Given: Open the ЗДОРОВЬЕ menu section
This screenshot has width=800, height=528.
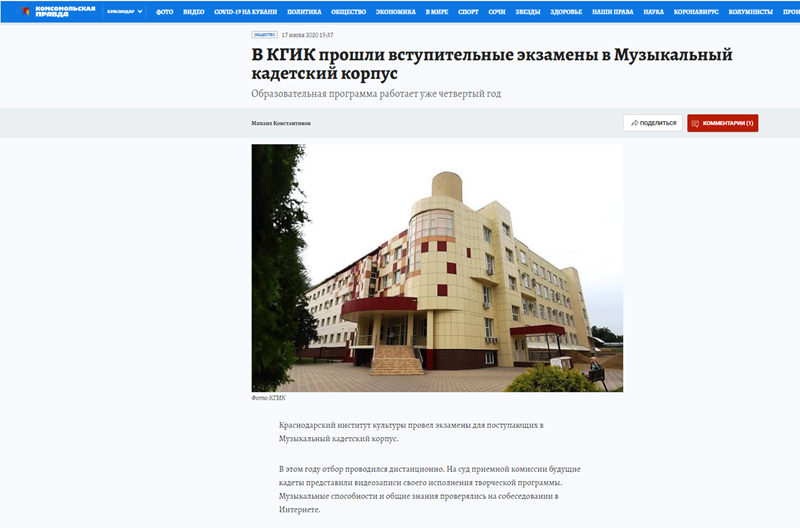Looking at the screenshot, I should click(566, 12).
